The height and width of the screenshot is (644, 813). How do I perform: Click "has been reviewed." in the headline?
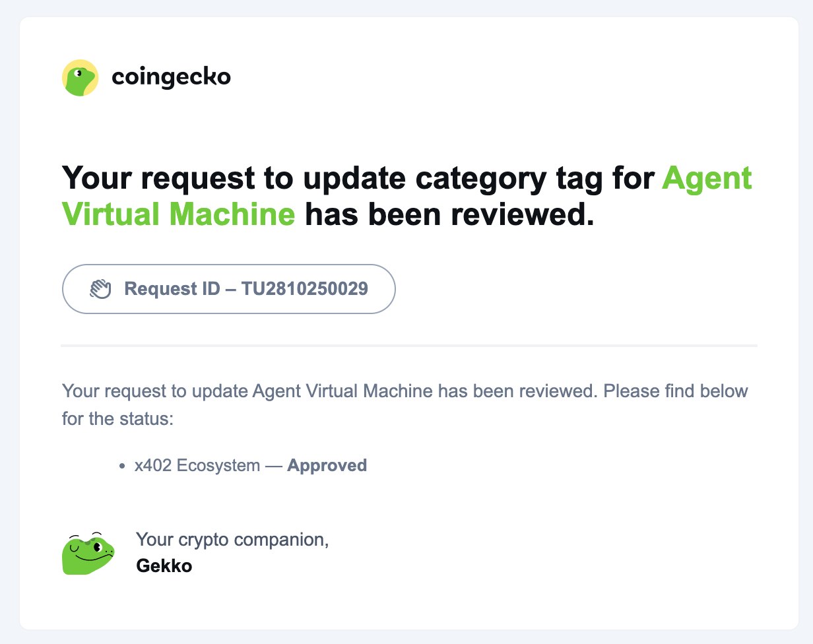click(449, 215)
